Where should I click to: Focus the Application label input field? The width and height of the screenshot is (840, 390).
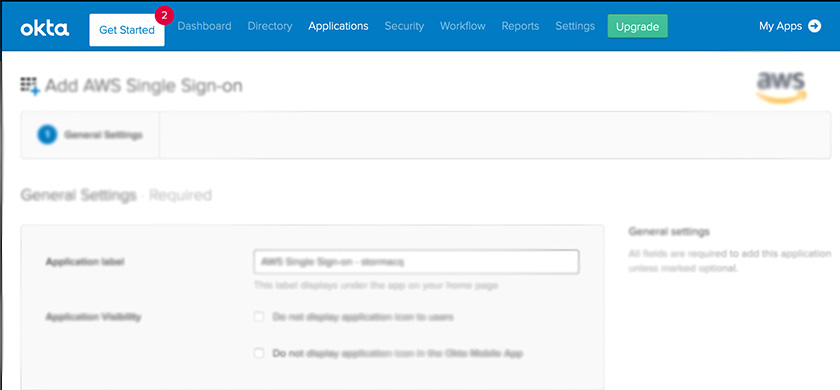coord(416,262)
